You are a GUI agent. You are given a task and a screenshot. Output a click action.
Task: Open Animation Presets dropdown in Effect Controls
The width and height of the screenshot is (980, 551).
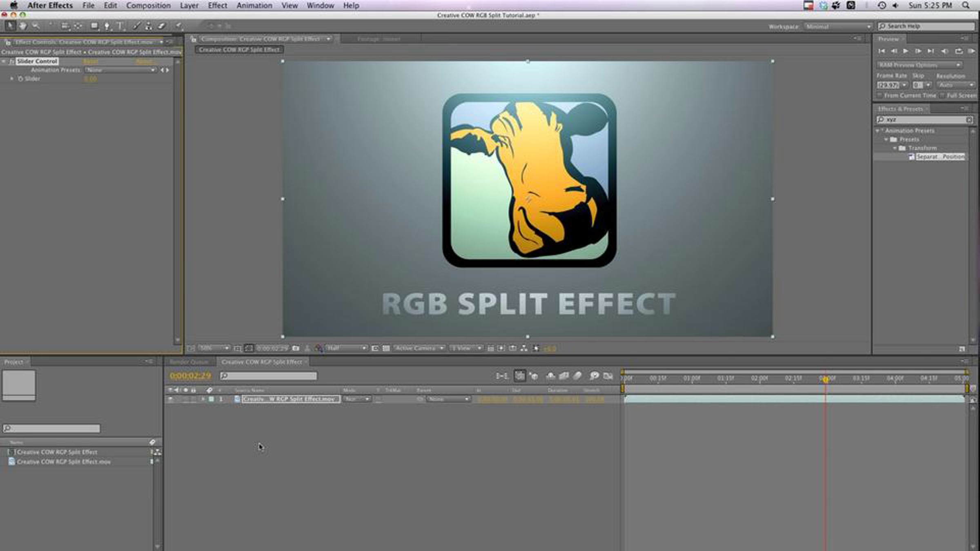click(x=120, y=70)
